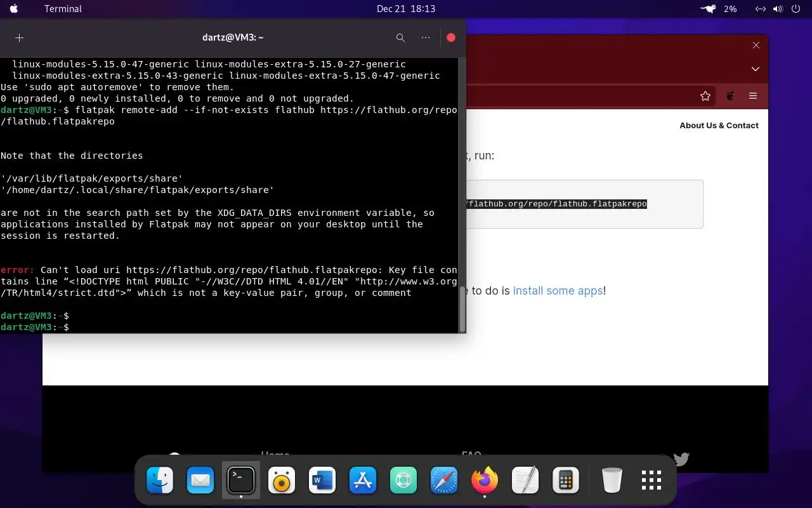The image size is (812, 508).
Task: Open the browser hamburger menu
Action: (x=753, y=96)
